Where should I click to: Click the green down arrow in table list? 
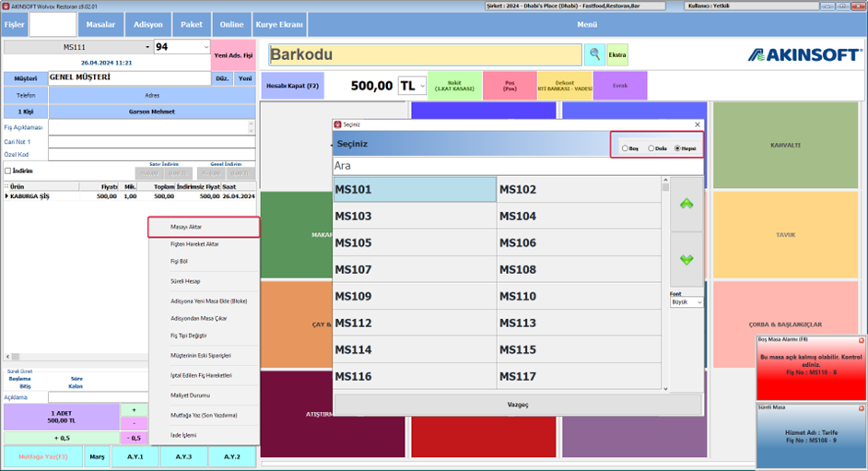(686, 259)
